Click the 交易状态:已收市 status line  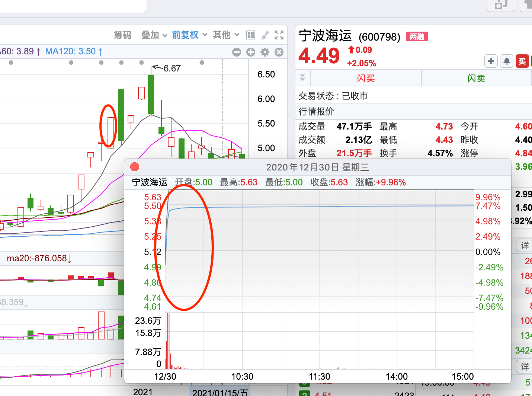(x=333, y=96)
